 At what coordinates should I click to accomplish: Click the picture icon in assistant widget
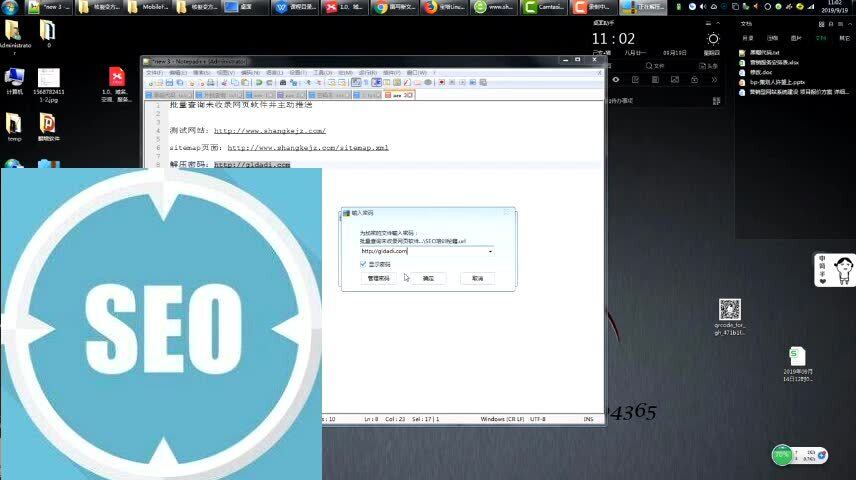point(675,80)
